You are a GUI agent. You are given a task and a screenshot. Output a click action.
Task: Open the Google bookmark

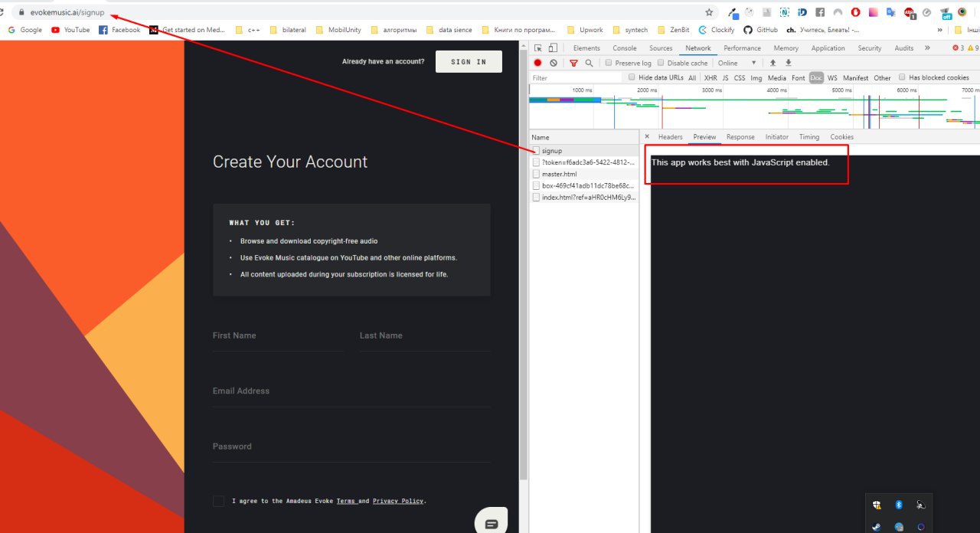[25, 30]
